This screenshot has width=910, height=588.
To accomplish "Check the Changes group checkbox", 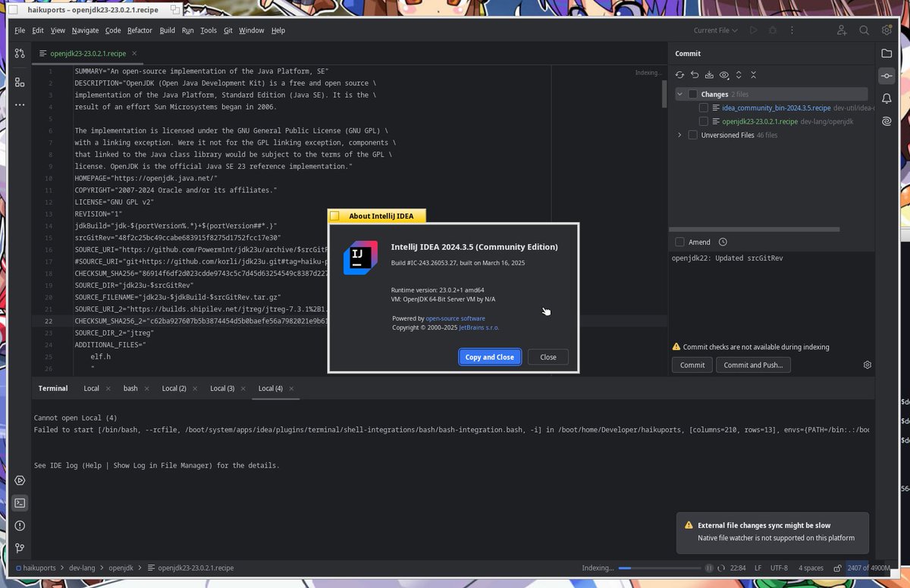I will coord(693,94).
